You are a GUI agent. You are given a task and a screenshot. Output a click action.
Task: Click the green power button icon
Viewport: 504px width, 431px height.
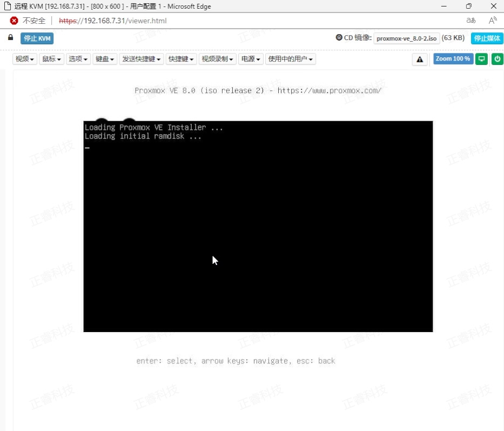pos(498,59)
